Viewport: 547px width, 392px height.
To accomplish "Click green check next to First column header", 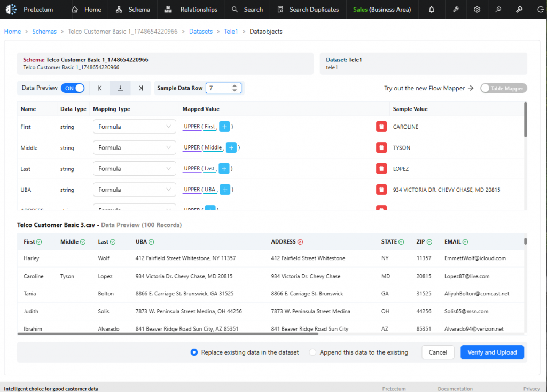I will [39, 242].
